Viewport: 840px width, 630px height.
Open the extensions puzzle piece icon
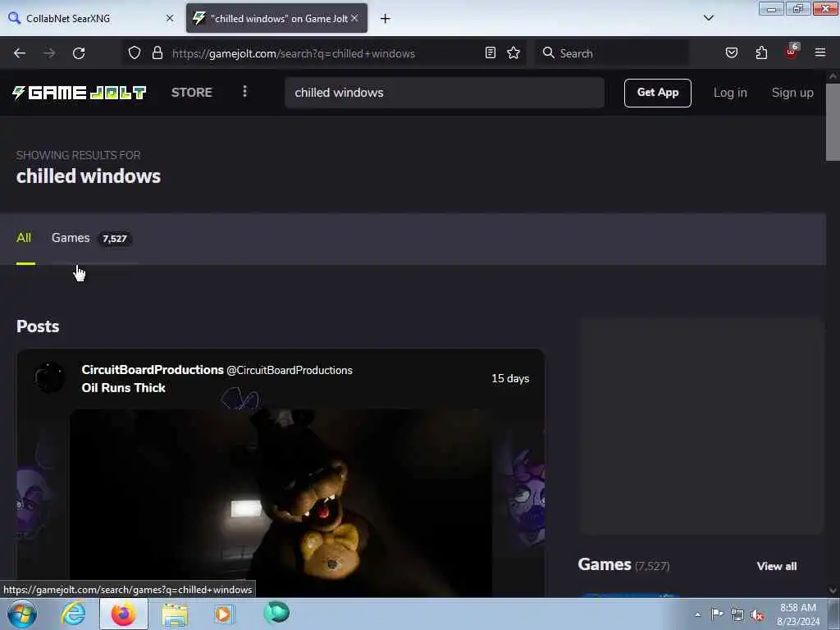[x=761, y=53]
